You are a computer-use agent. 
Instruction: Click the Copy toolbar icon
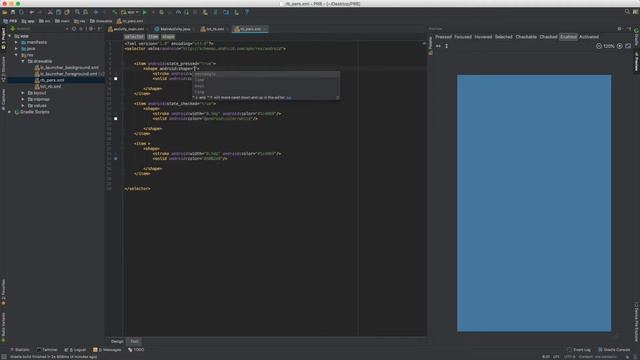[x=58, y=12]
